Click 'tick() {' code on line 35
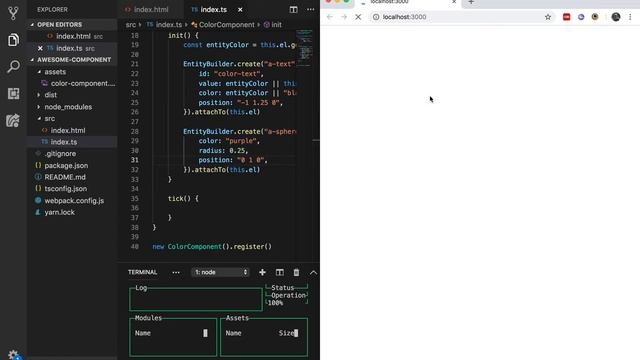Screen dimensions: 640x360 [x=183, y=198]
